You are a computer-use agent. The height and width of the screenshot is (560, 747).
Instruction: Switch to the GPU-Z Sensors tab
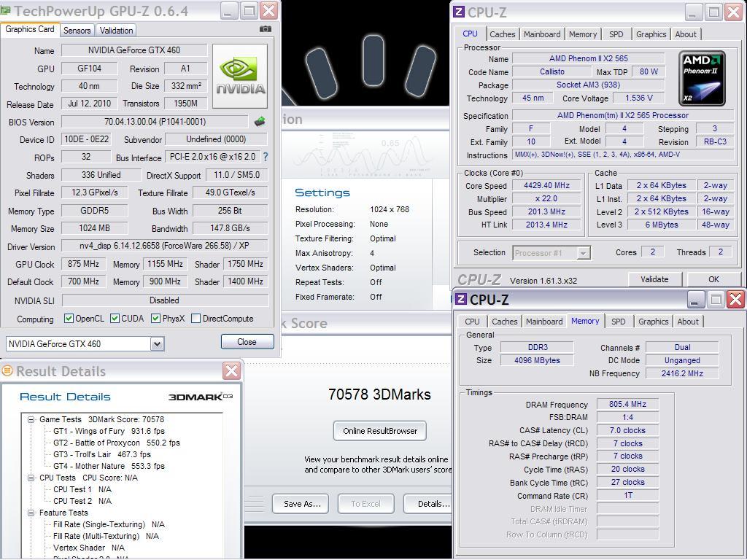[x=77, y=31]
